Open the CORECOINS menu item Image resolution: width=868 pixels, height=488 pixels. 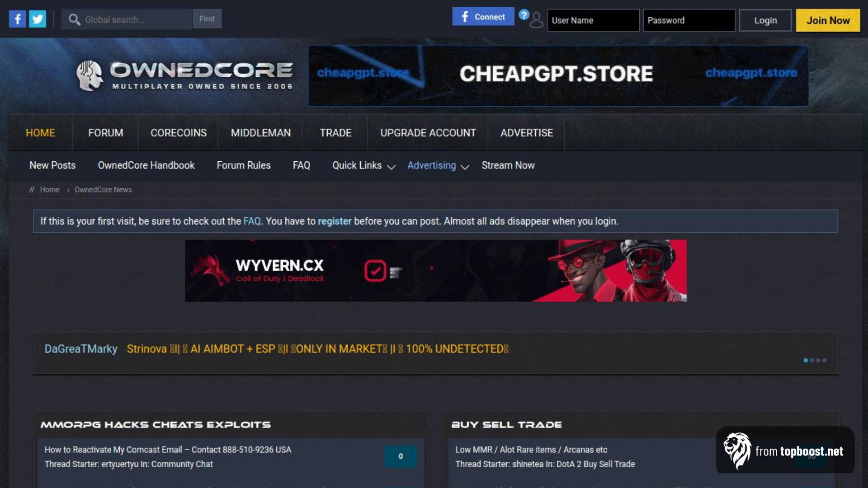tap(179, 133)
